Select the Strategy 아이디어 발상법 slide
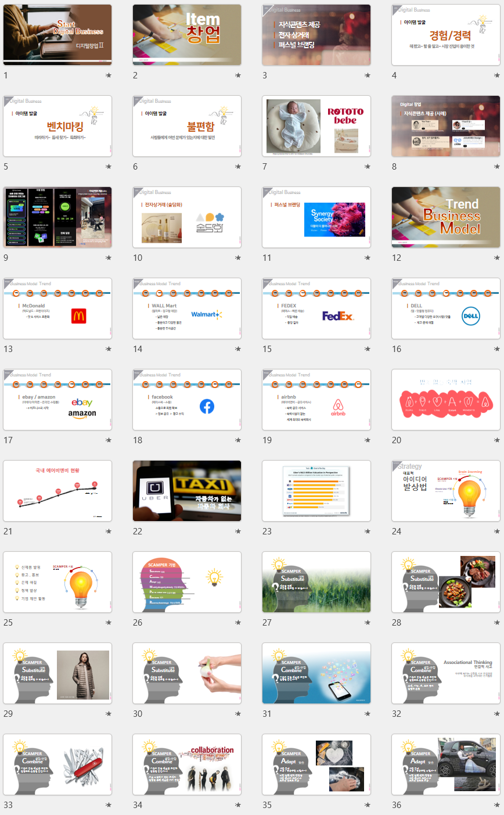This screenshot has width=504, height=815. point(446,491)
